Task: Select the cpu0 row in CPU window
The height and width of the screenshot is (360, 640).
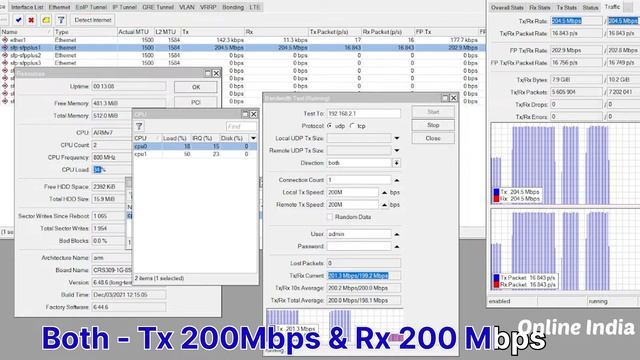Action: coord(195,146)
